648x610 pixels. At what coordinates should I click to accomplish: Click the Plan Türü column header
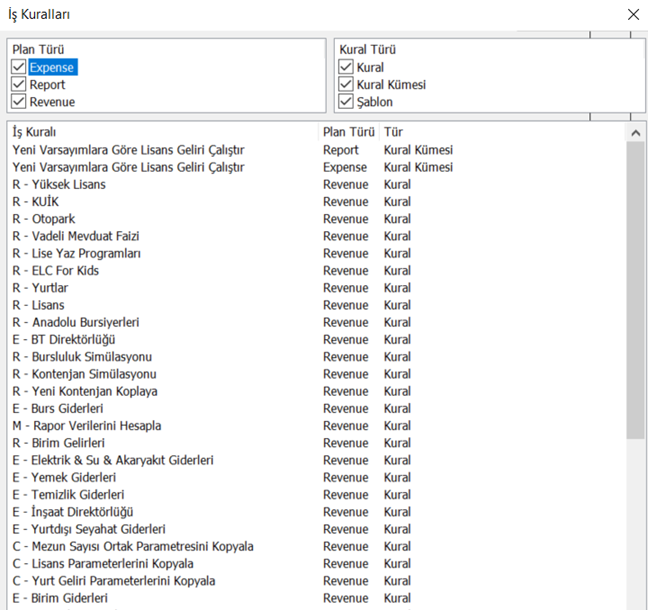coord(348,132)
